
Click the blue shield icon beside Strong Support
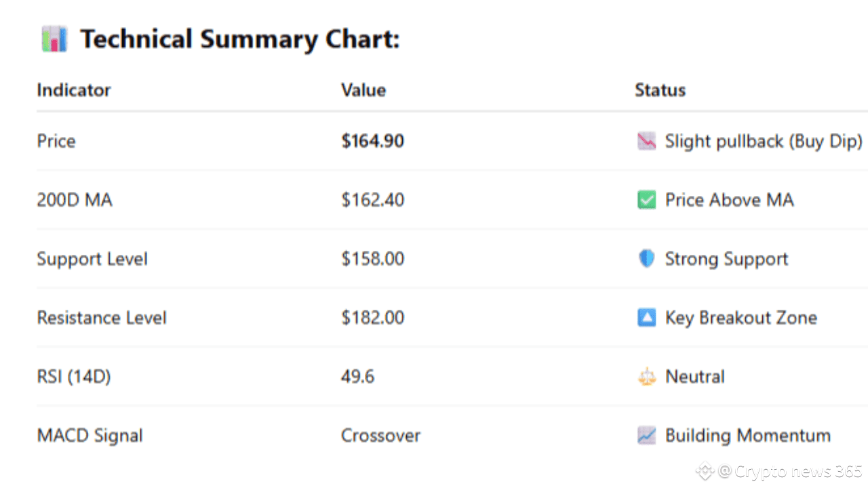(647, 259)
